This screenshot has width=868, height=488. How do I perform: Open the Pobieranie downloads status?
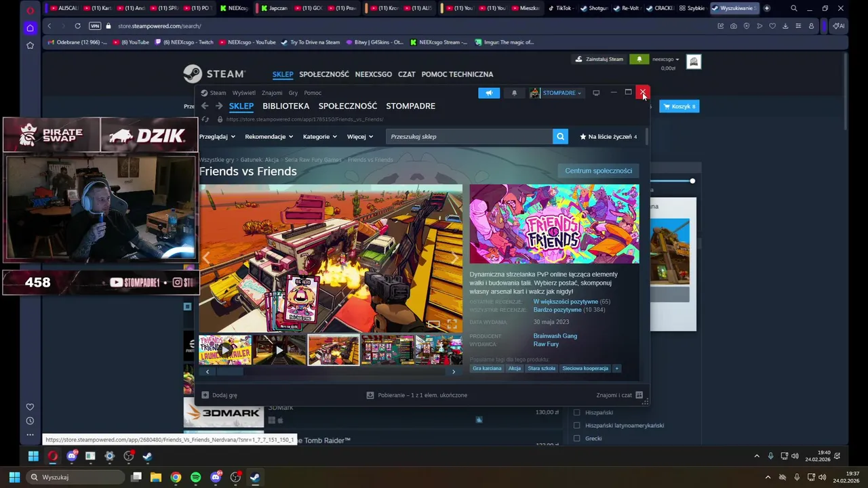coord(417,395)
